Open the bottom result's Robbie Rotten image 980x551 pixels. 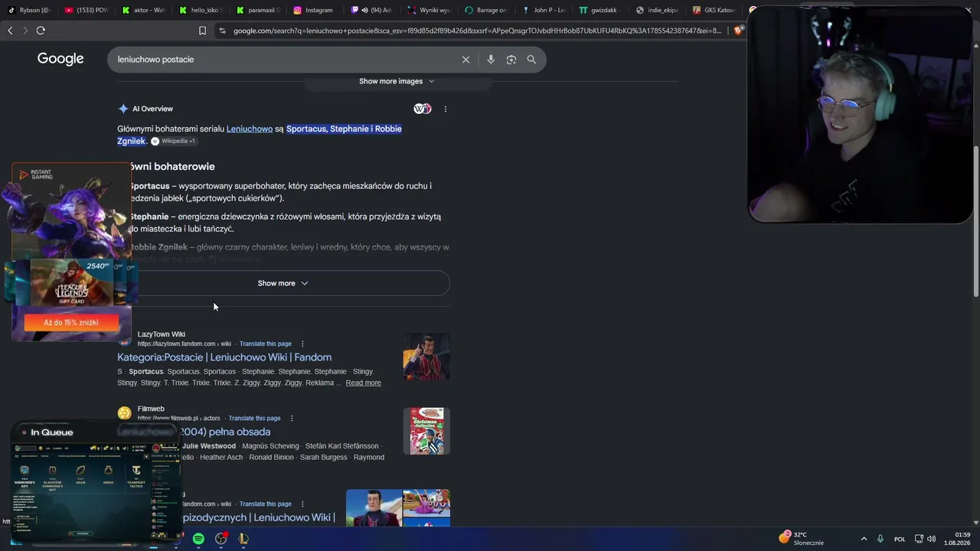point(374,508)
